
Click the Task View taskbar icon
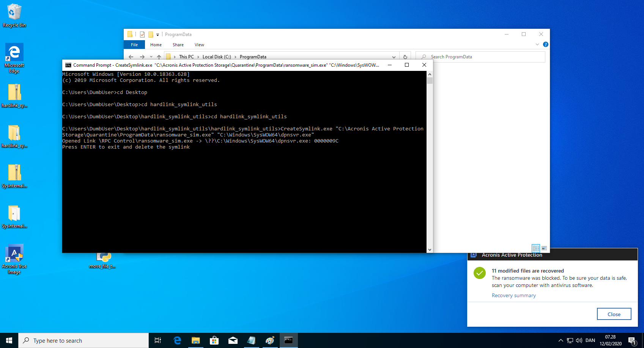[x=158, y=340]
